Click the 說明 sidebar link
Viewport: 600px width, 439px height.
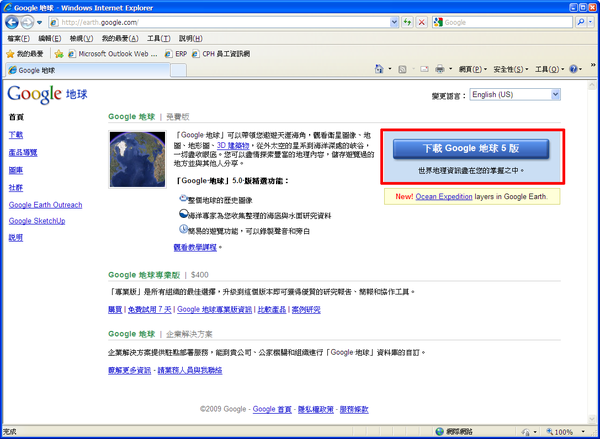click(16, 238)
